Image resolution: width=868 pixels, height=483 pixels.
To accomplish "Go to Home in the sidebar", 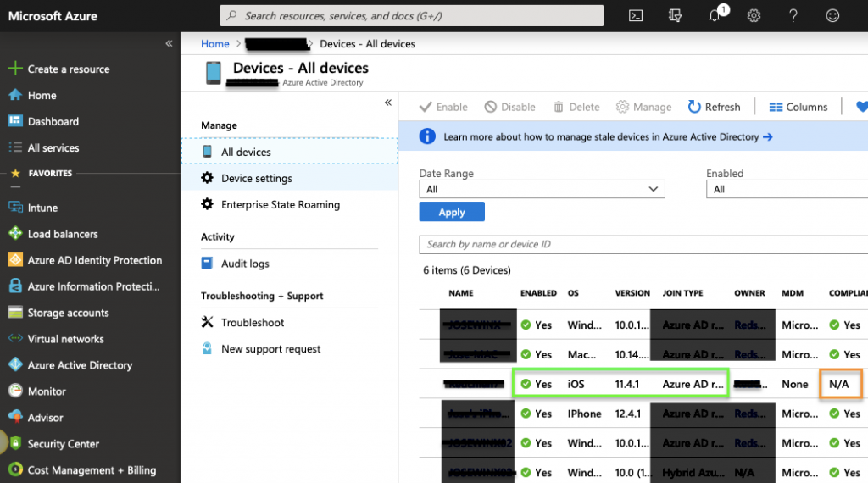I will click(33, 95).
